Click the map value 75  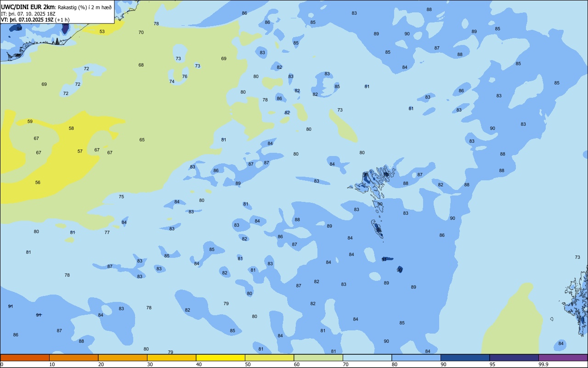[121, 197]
